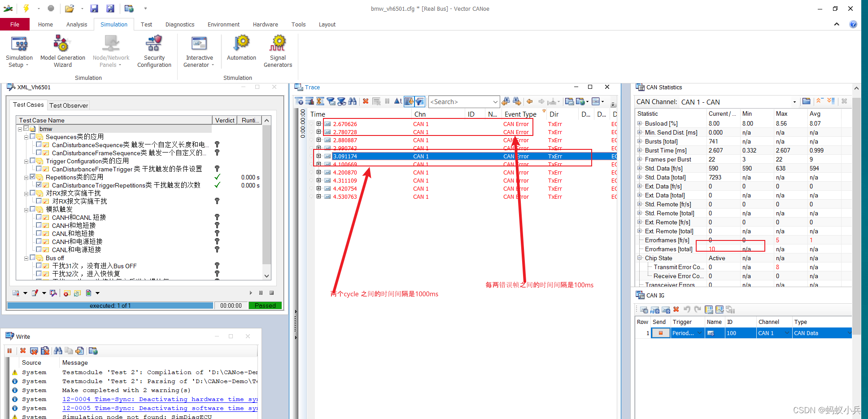Clear the Trace window with red X
Image resolution: width=868 pixels, height=419 pixels.
[x=366, y=101]
